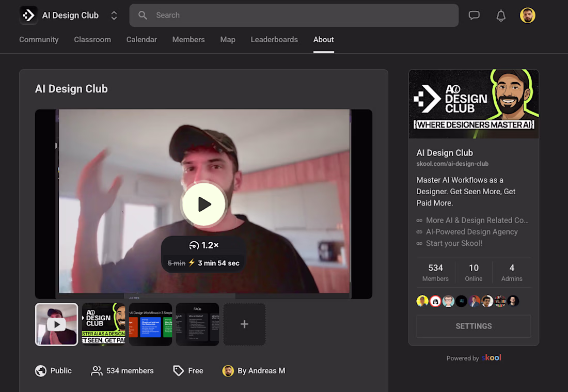Switch to the Leaderboards tab

[x=274, y=39]
